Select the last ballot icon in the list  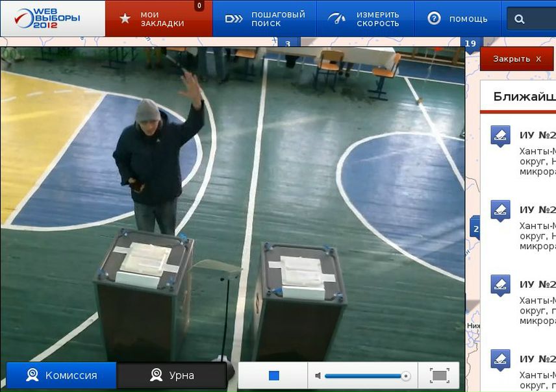pos(500,360)
